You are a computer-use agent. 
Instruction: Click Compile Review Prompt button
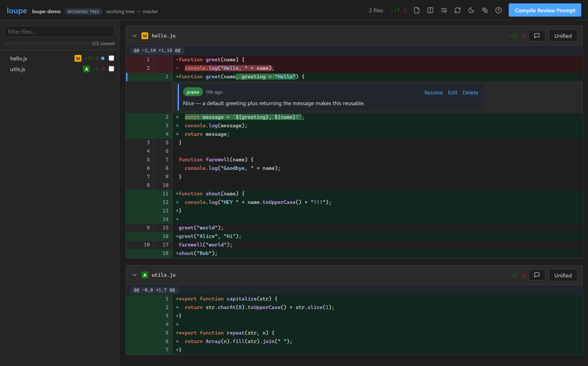545,10
